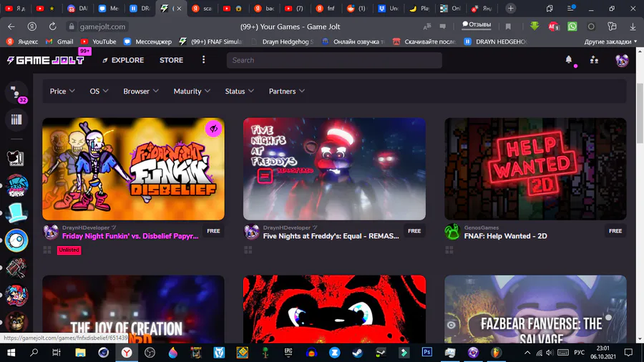The height and width of the screenshot is (362, 644).
Task: Click the gamejolt.com address bar
Action: tap(102, 26)
